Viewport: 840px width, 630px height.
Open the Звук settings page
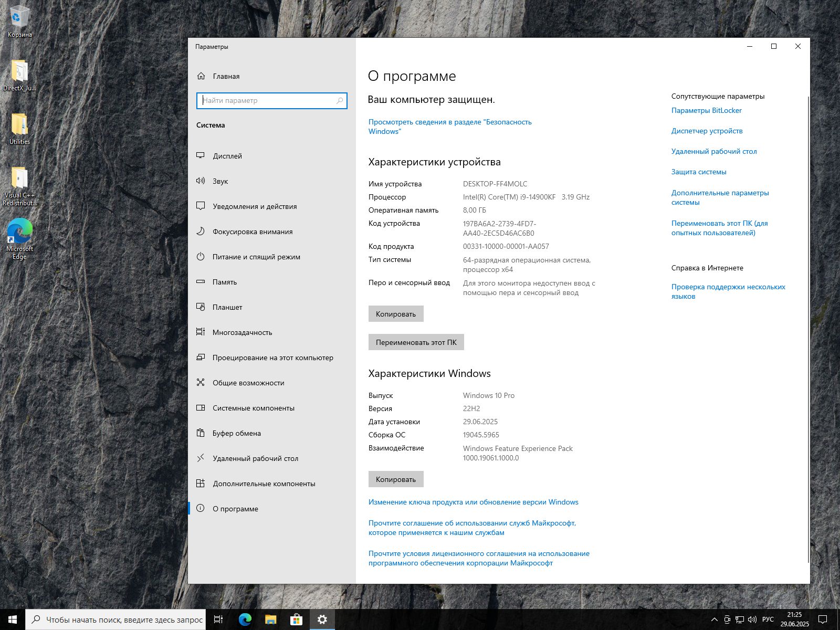click(x=272, y=181)
